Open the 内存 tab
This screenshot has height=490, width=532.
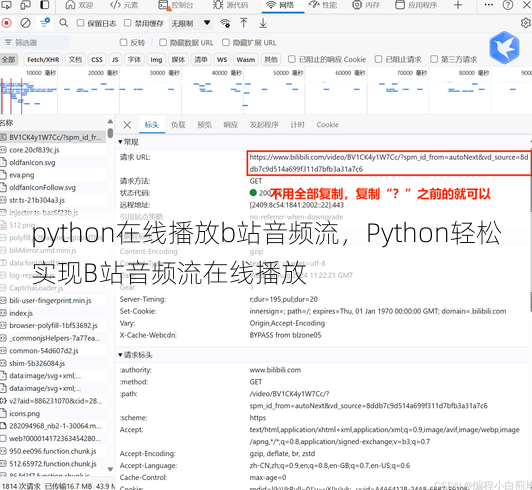tap(365, 5)
